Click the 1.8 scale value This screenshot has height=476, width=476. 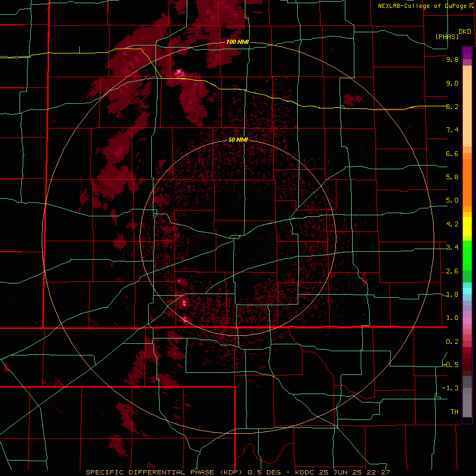452,295
